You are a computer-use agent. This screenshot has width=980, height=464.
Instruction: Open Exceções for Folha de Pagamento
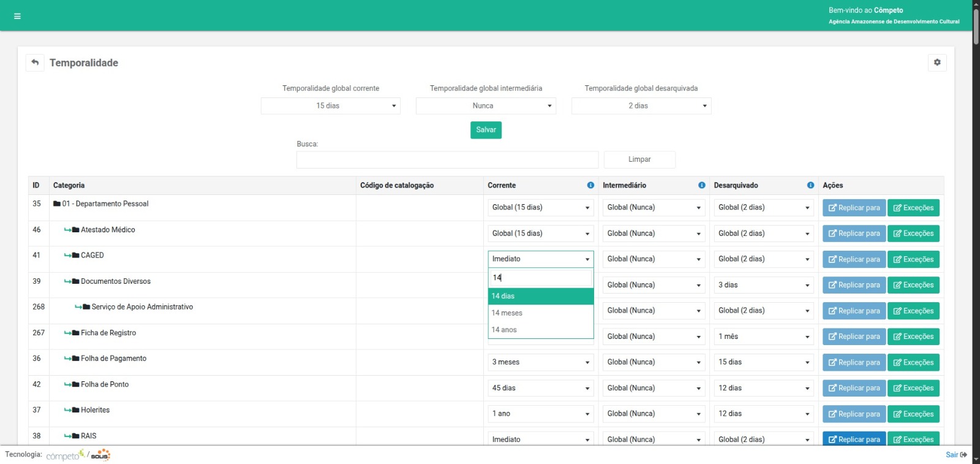pyautogui.click(x=913, y=362)
